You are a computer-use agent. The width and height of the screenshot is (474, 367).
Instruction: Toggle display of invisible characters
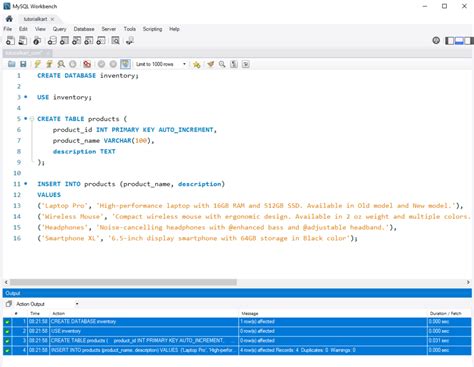(234, 64)
